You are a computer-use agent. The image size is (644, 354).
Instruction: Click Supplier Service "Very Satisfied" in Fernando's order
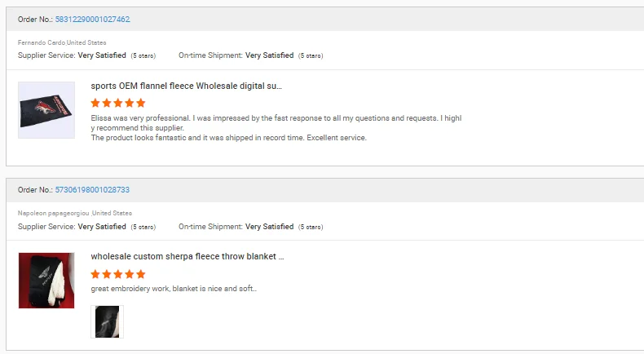pos(102,55)
